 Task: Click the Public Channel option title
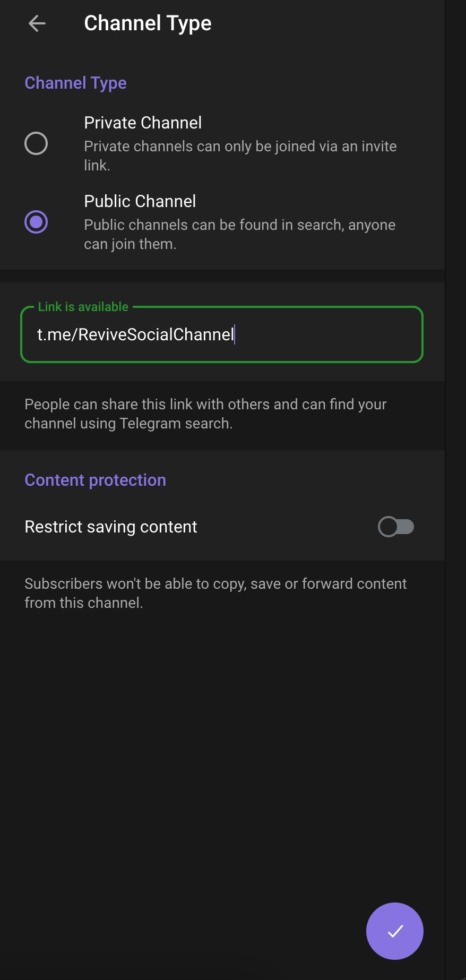coord(140,201)
